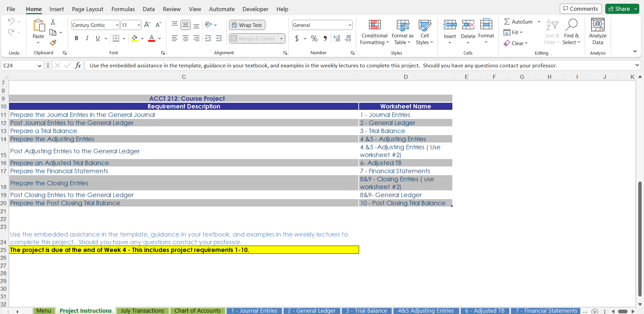Click the Orientation text angle icon
This screenshot has width=644, height=314.
[x=208, y=25]
